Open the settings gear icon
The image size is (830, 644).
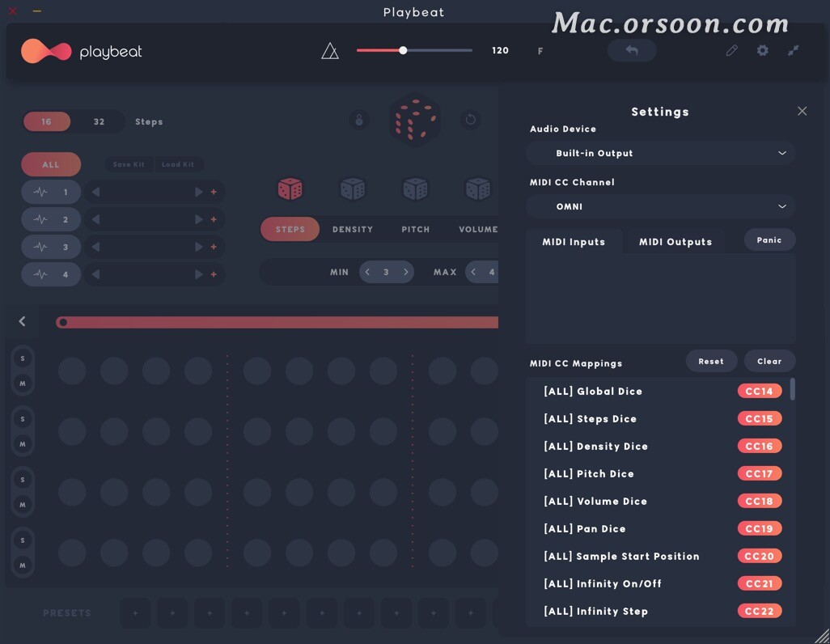762,50
